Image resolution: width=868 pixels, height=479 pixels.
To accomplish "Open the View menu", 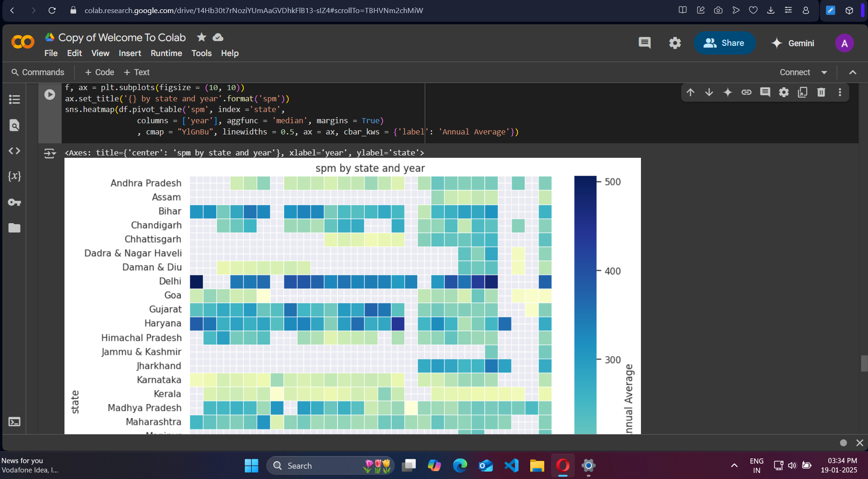I will tap(100, 53).
